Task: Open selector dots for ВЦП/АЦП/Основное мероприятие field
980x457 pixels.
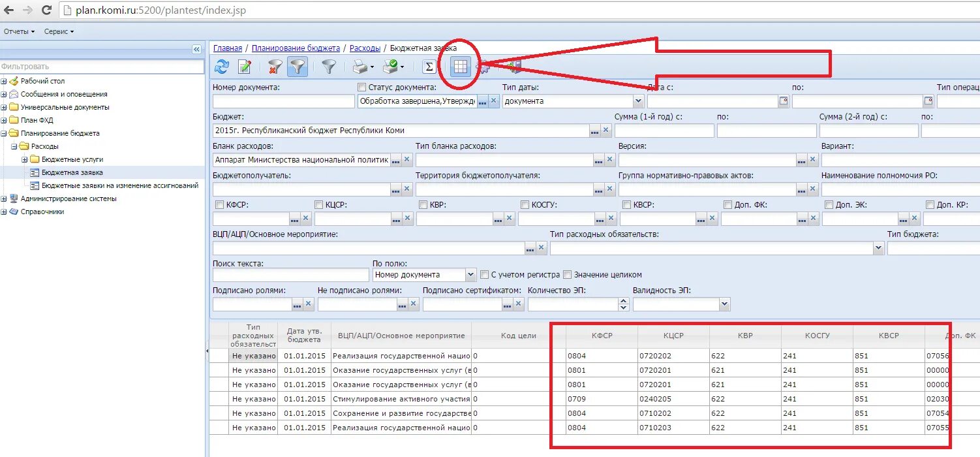Action: point(530,248)
